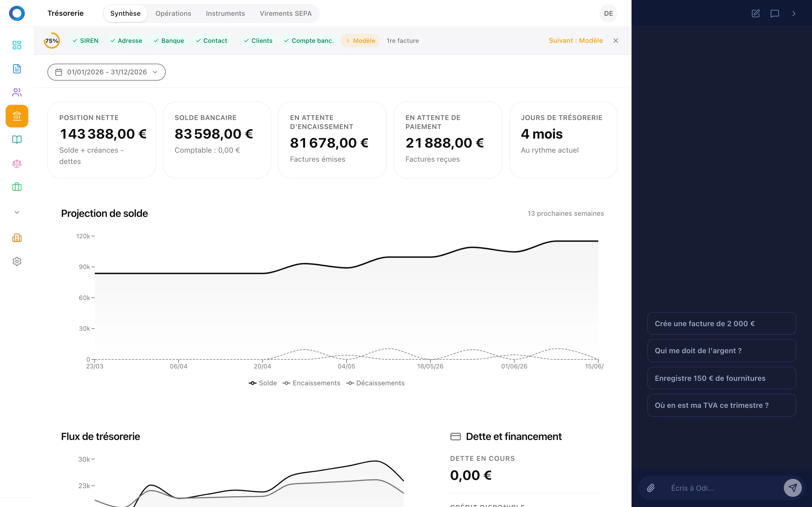Collapse the chat panel with right chevron
The image size is (812, 507).
click(x=794, y=14)
